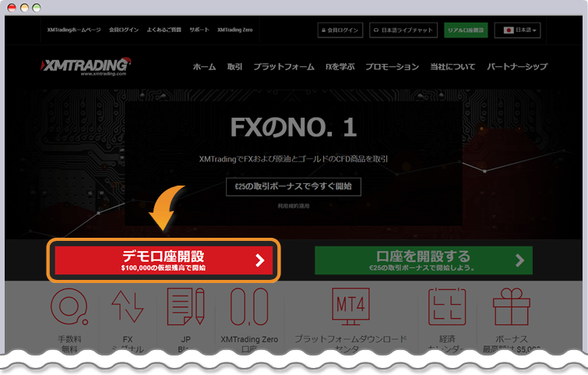Open the サポート link

tap(199, 30)
